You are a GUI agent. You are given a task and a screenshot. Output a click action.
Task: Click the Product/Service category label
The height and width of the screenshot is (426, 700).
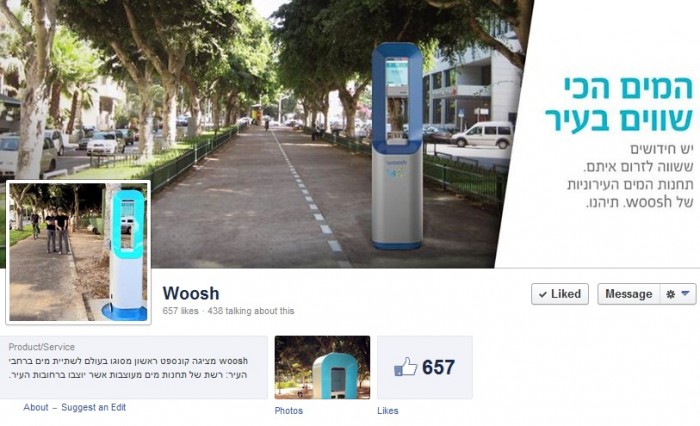coord(42,347)
